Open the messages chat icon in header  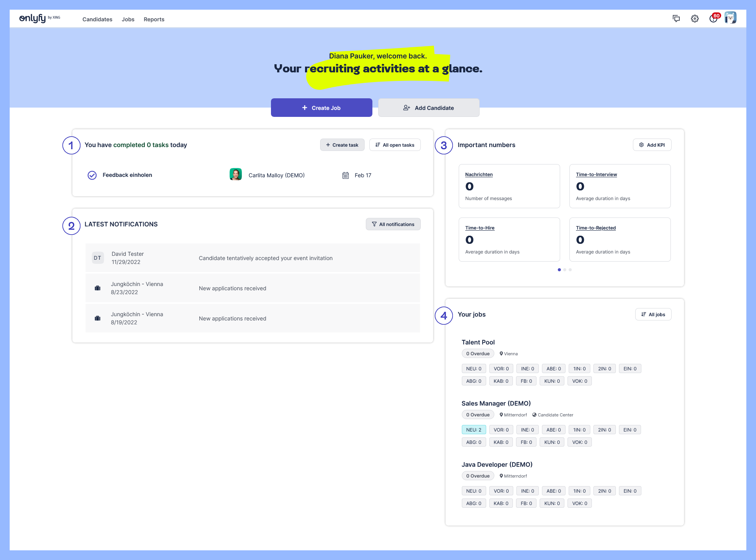tap(676, 18)
